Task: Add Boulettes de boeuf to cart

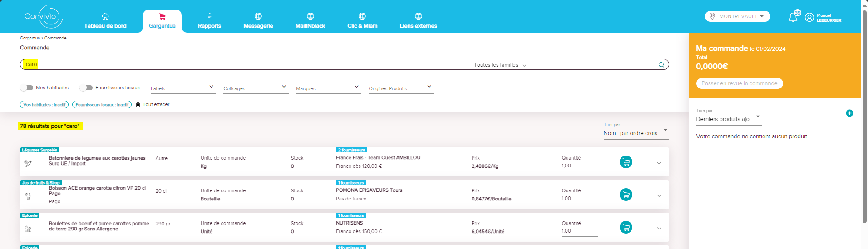Action: tap(626, 227)
